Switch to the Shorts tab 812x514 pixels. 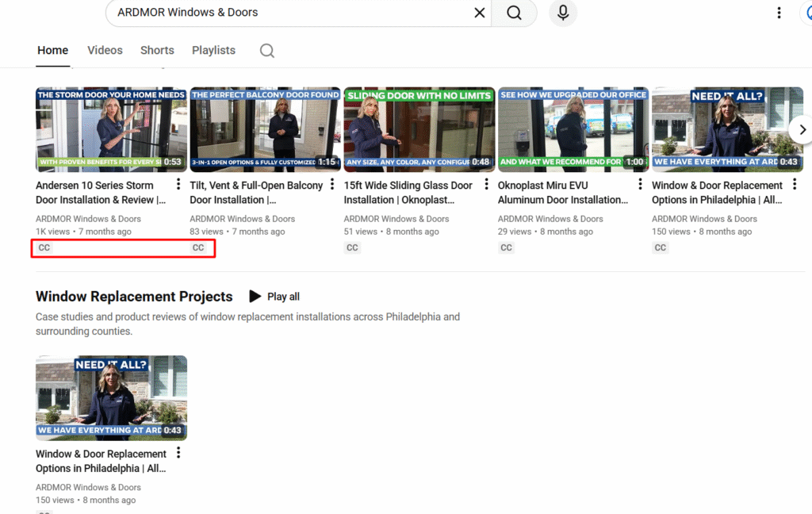tap(157, 50)
